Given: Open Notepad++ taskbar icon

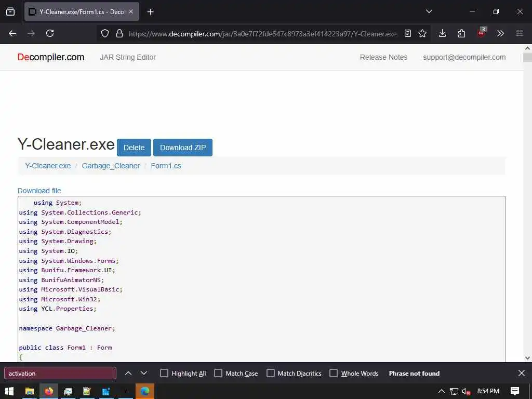Looking at the screenshot, I should 87,391.
